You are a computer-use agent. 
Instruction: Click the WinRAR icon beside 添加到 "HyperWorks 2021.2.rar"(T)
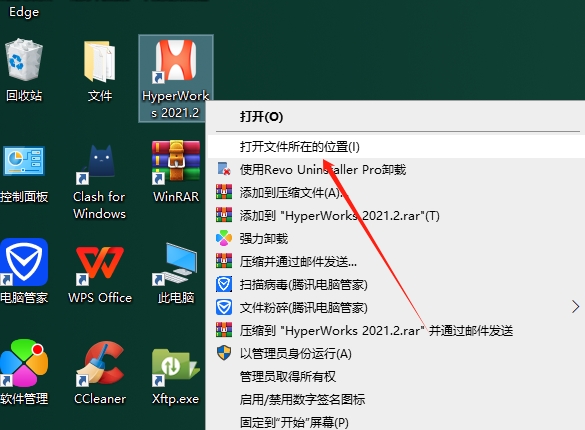224,215
